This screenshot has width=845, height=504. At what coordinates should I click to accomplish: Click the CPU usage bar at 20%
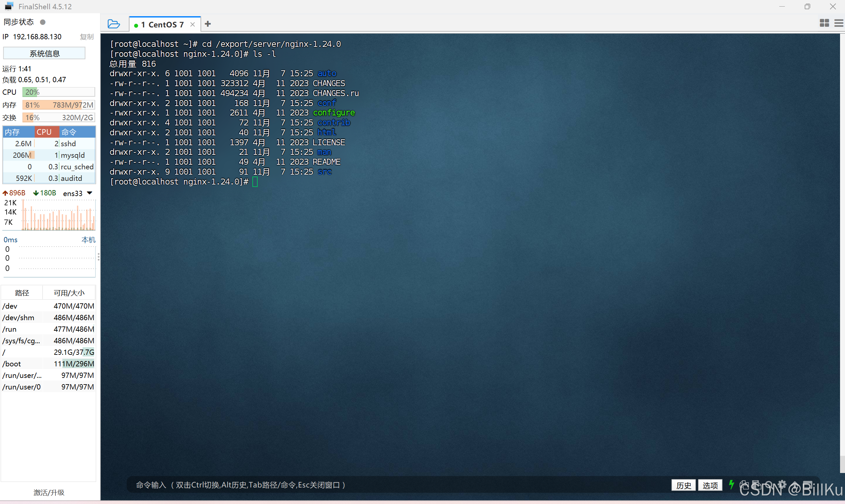[58, 92]
